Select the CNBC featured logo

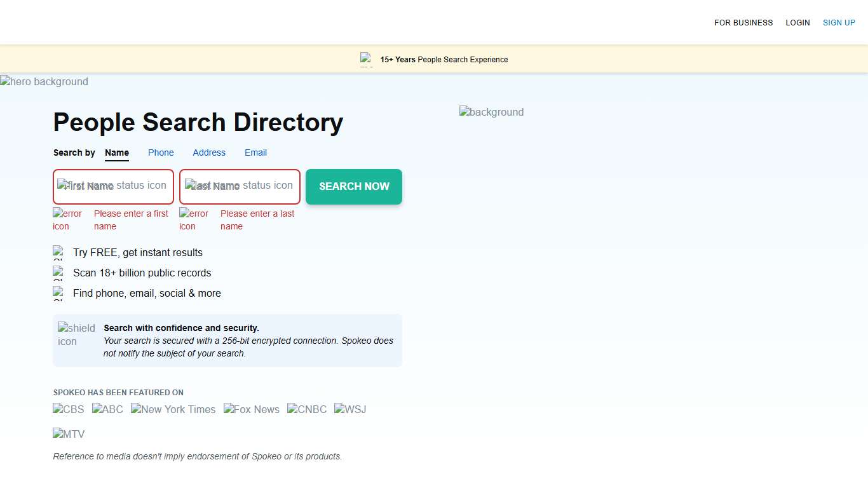pyautogui.click(x=306, y=409)
